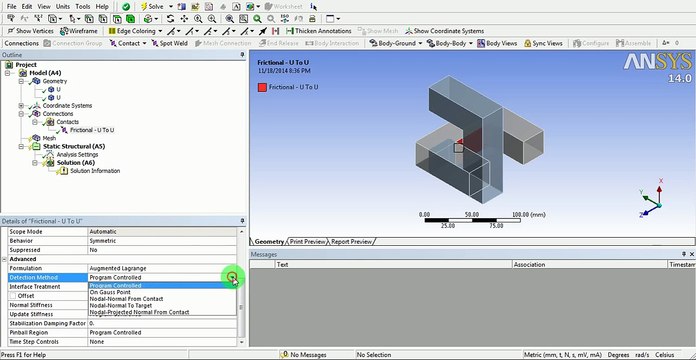The width and height of the screenshot is (696, 360).
Task: Switch to the Print Preview tab
Action: pyautogui.click(x=307, y=241)
